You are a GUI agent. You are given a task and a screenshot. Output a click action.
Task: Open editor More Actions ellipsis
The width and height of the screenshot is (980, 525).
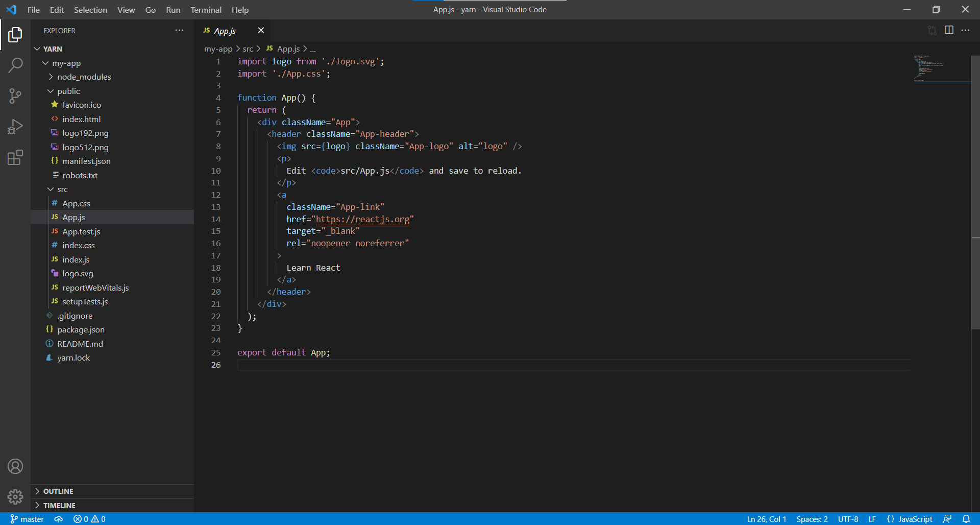[x=965, y=30]
